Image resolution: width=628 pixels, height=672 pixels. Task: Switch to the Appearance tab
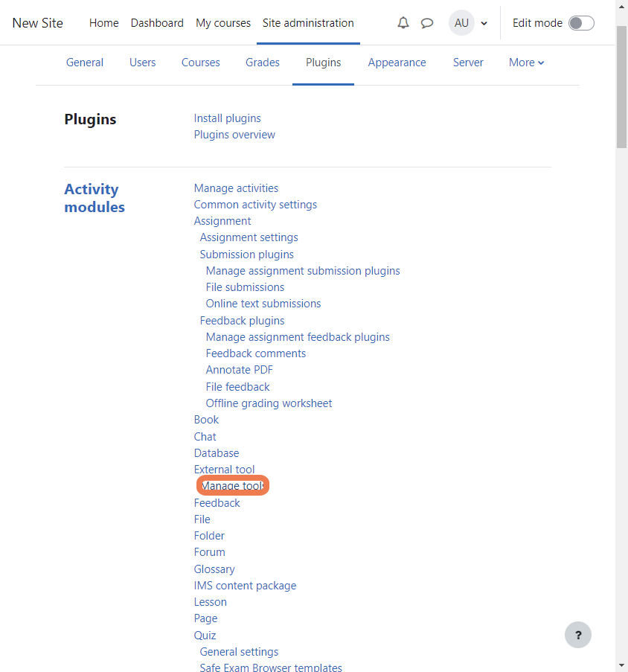point(397,63)
